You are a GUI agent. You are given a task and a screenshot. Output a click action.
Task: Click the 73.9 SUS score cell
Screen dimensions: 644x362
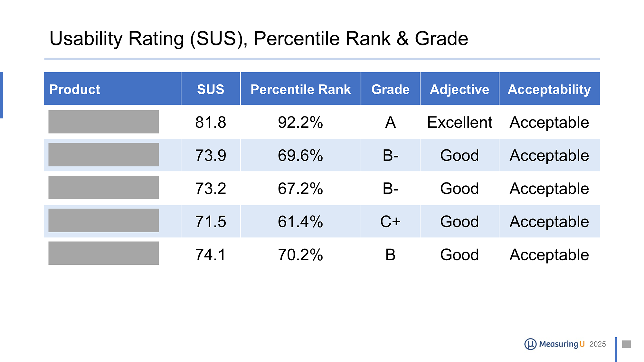coord(211,155)
